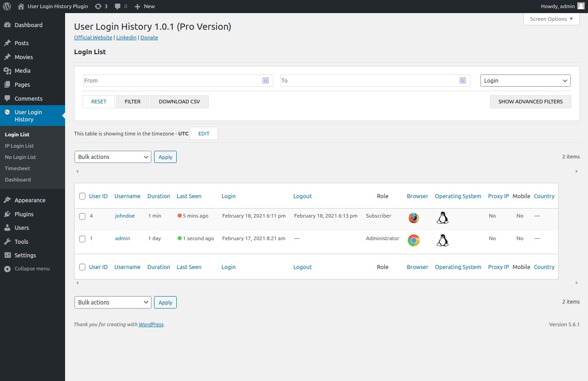Image resolution: width=588 pixels, height=381 pixels.
Task: Click the plus New icon in admin bar
Action: (x=138, y=6)
